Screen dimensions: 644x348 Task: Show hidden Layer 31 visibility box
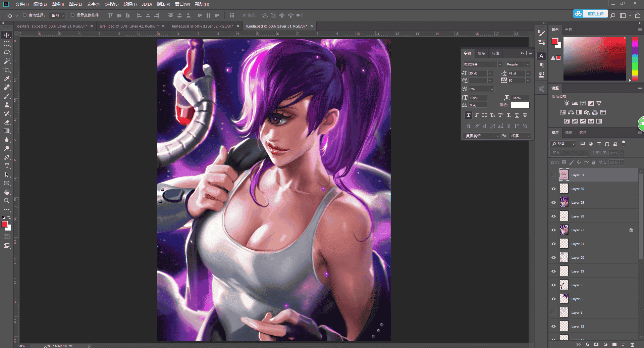pyautogui.click(x=553, y=175)
